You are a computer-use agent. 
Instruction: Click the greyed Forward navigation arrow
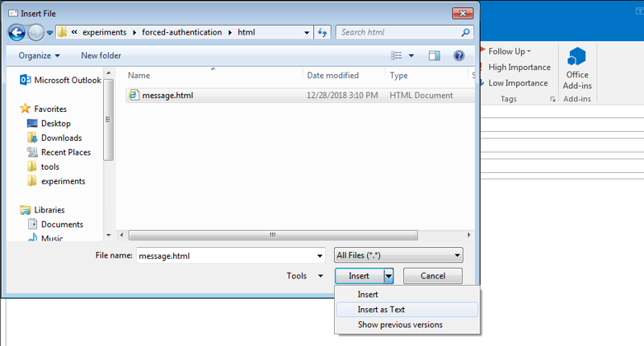pos(35,32)
